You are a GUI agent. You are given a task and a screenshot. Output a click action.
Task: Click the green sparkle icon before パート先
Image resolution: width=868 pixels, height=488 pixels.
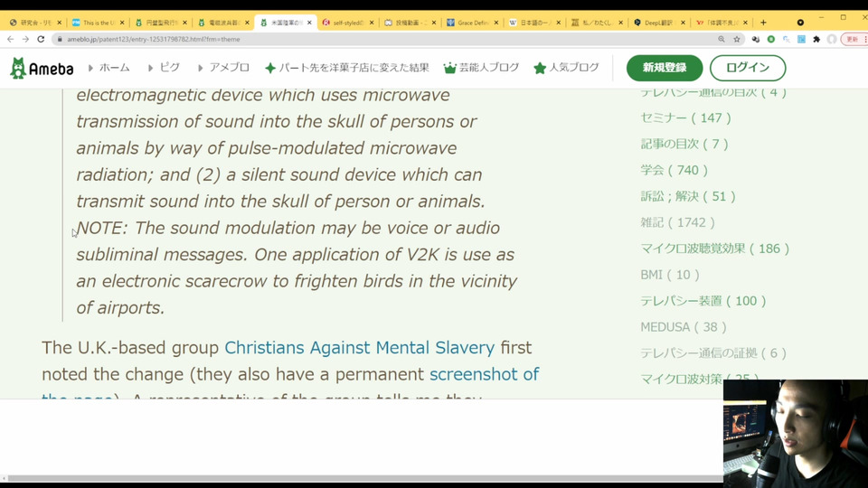(270, 68)
